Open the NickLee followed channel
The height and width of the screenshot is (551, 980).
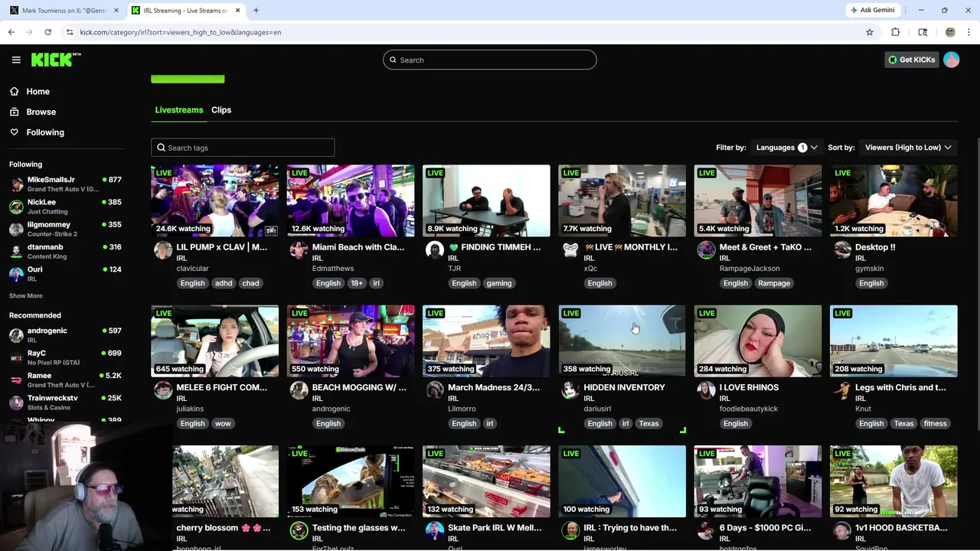pyautogui.click(x=65, y=206)
